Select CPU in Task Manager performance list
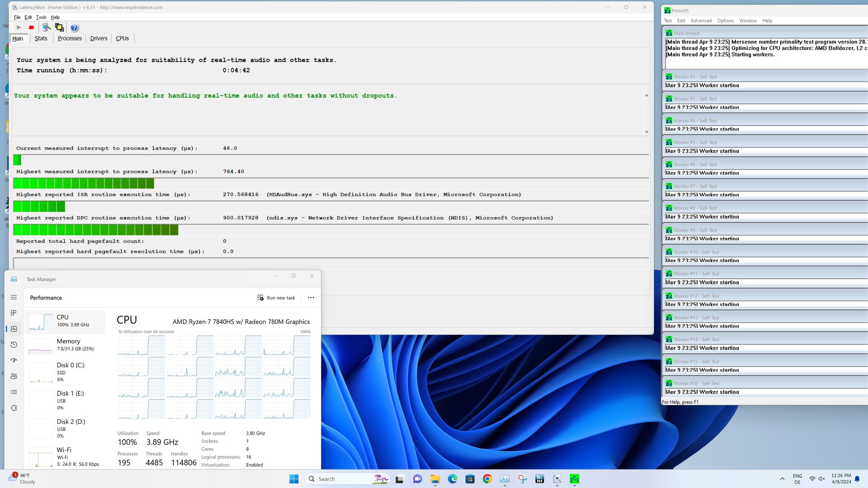Image resolution: width=868 pixels, height=488 pixels. (65, 321)
